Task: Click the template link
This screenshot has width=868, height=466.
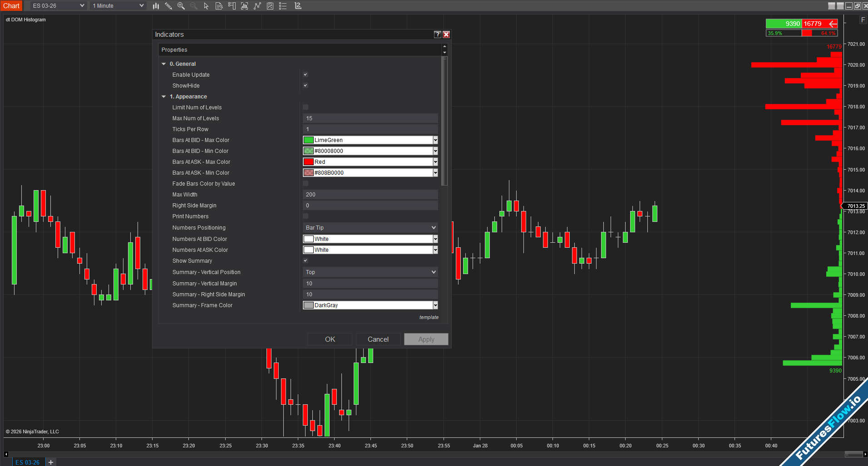Action: click(429, 318)
